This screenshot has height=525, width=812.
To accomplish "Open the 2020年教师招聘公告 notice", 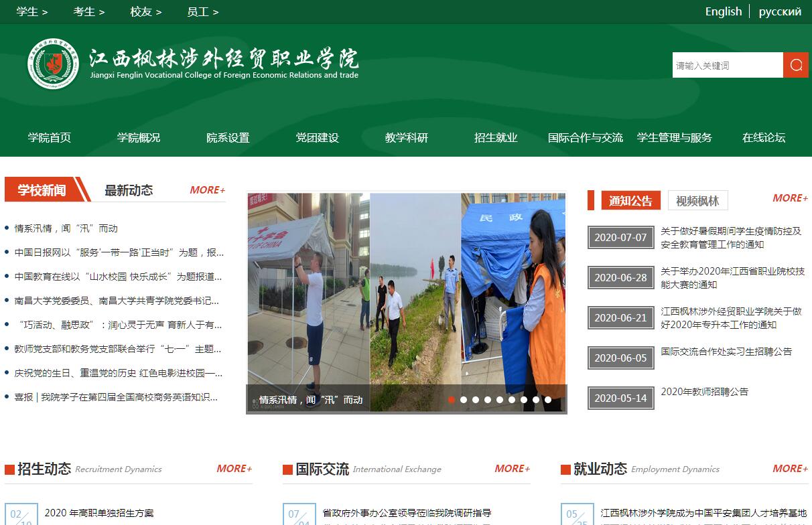I will (704, 392).
